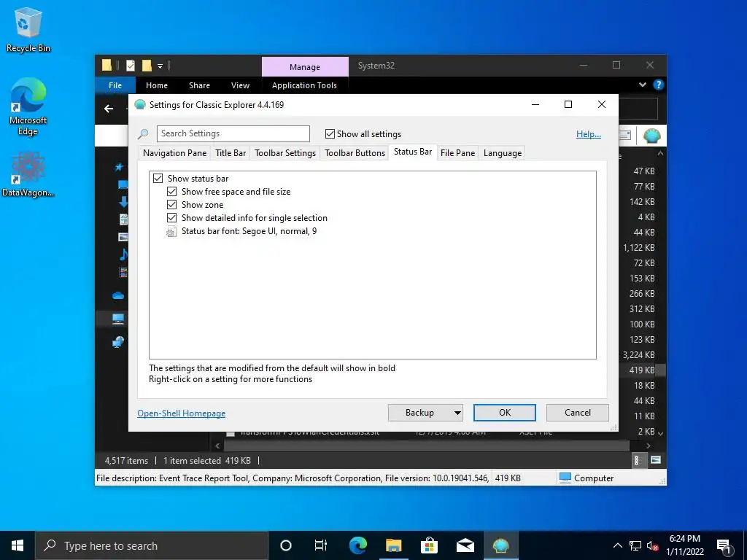
Task: Focus the Search Settings field
Action: [x=233, y=134]
